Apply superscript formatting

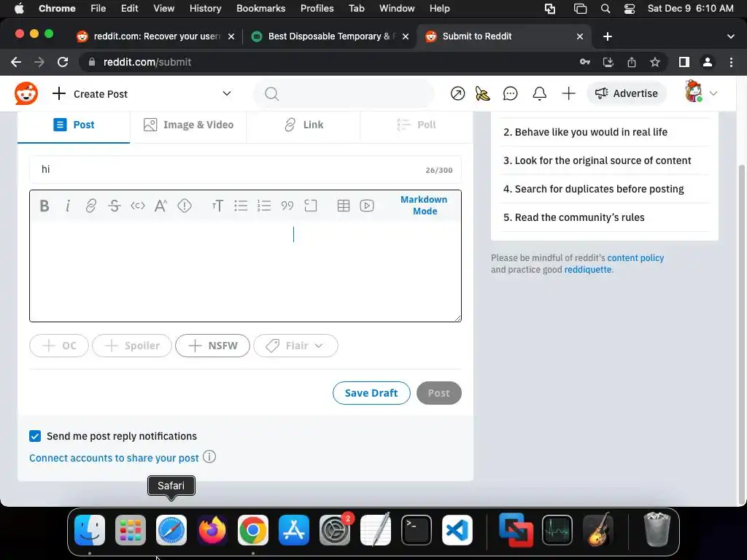(x=160, y=206)
